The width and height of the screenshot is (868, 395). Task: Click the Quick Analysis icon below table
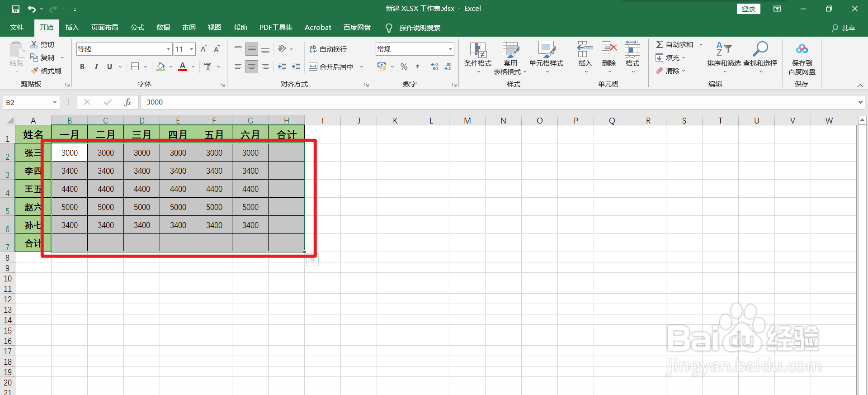(x=312, y=260)
